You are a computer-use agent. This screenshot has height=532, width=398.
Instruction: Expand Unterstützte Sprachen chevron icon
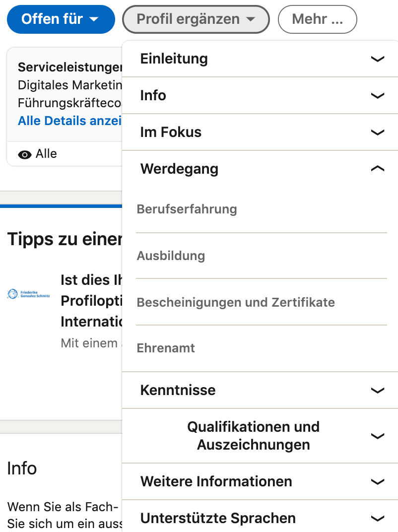377,519
